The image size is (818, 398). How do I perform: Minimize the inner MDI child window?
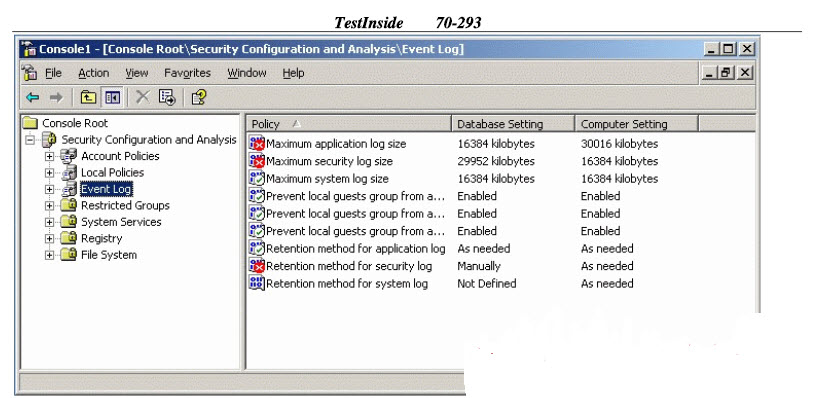709,73
